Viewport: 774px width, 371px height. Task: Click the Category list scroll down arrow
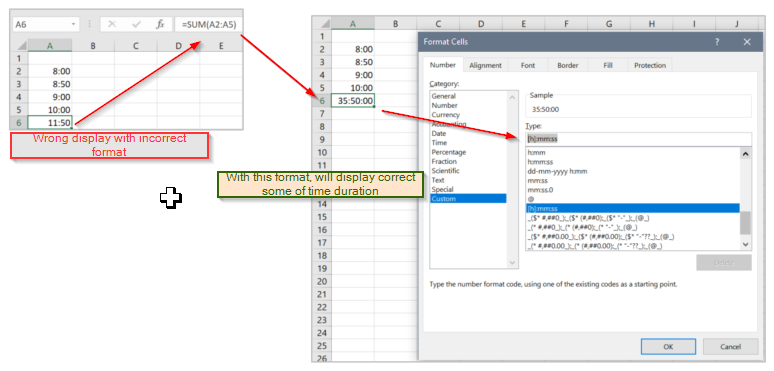[513, 262]
